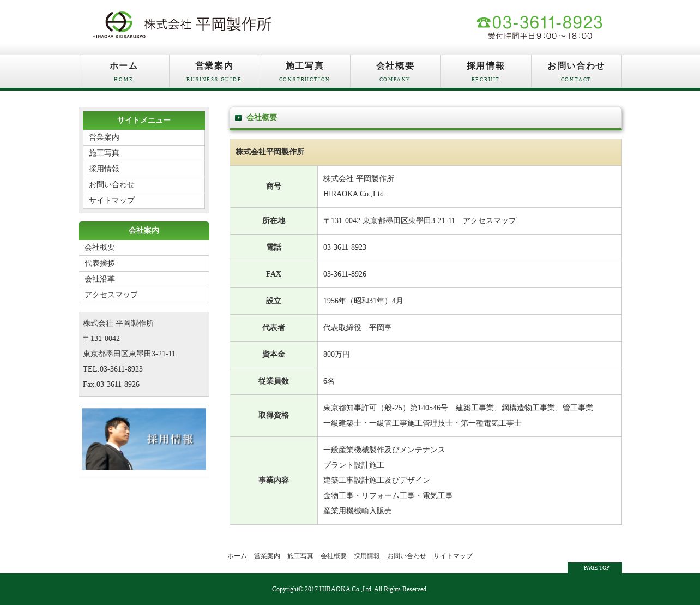Click the サイトメニュー sidebar heading
Screen dimensions: 700x605
[x=144, y=121]
